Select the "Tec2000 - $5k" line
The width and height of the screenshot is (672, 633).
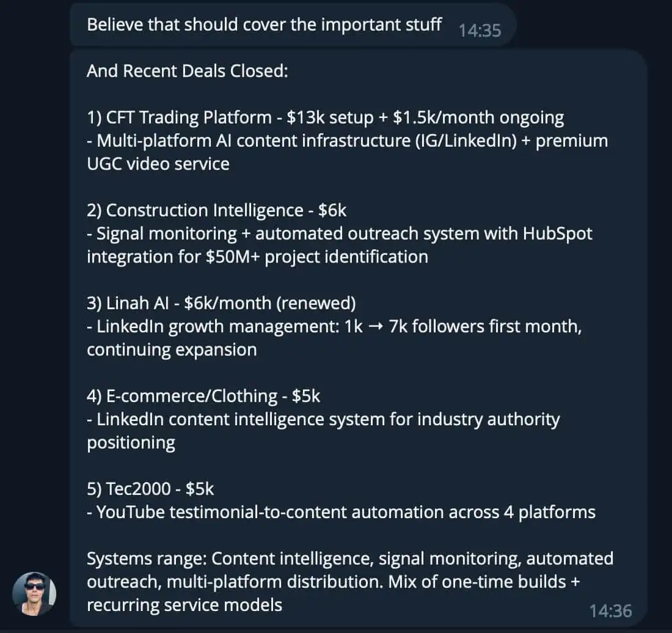(150, 489)
